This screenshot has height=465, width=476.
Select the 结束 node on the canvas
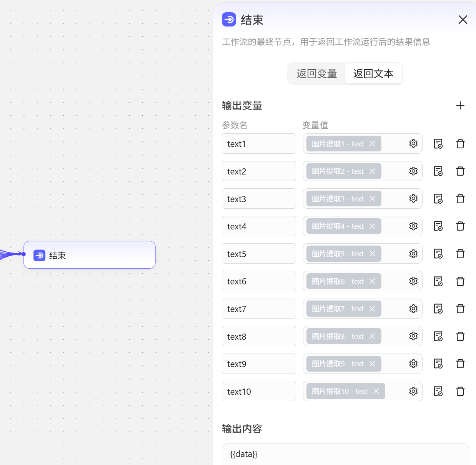tap(89, 255)
